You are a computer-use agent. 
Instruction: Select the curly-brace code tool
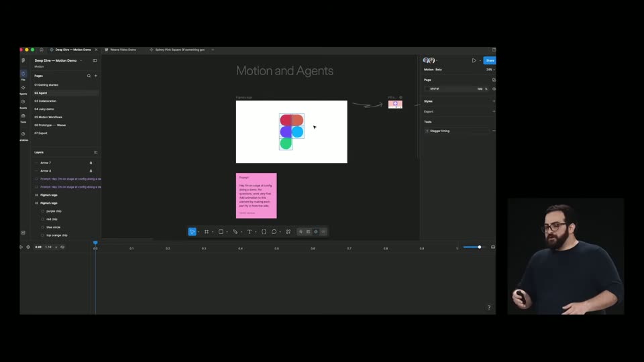(x=264, y=232)
